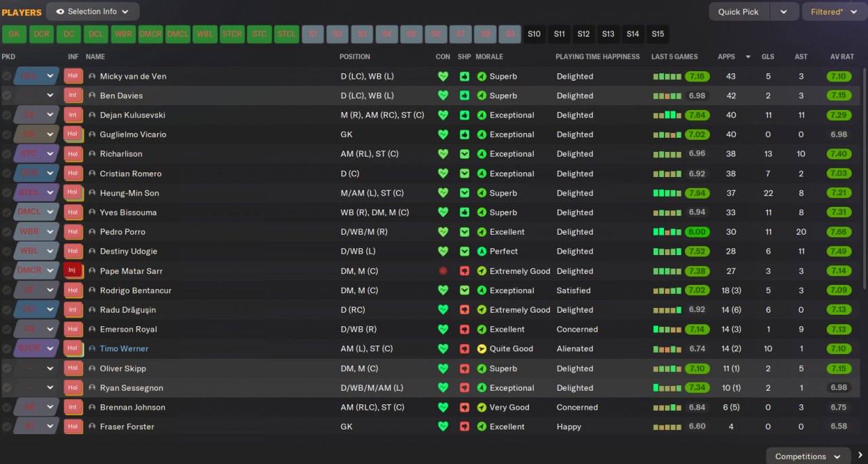Screen dimensions: 868x464
Task: Click morale icon for Destiny Udogie
Action: [482, 251]
